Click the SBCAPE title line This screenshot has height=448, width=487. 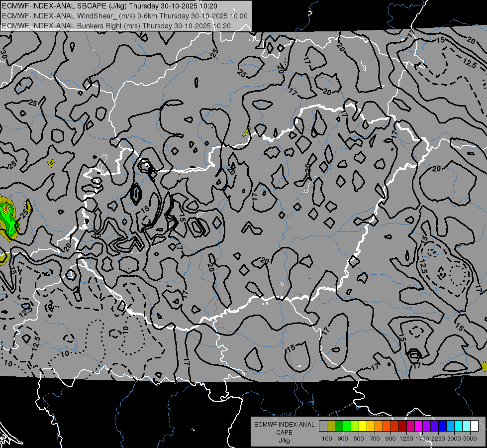pos(109,6)
